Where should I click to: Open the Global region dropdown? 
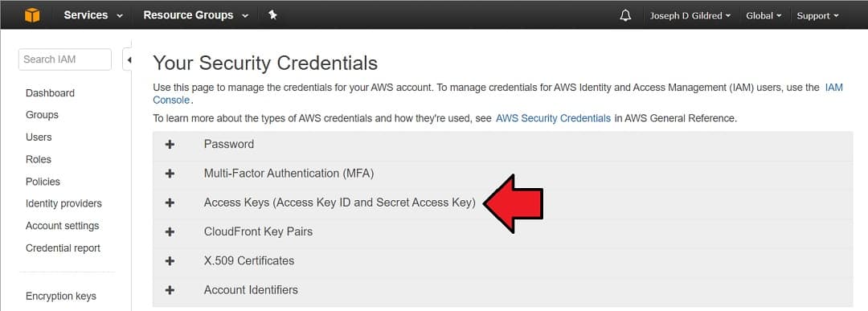click(x=764, y=15)
